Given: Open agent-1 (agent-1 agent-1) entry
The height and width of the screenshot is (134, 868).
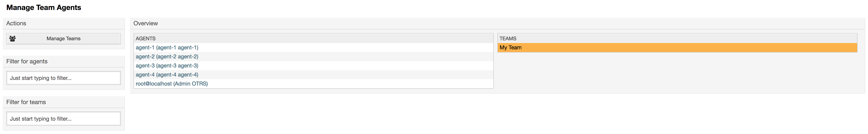Looking at the screenshot, I should 167,48.
